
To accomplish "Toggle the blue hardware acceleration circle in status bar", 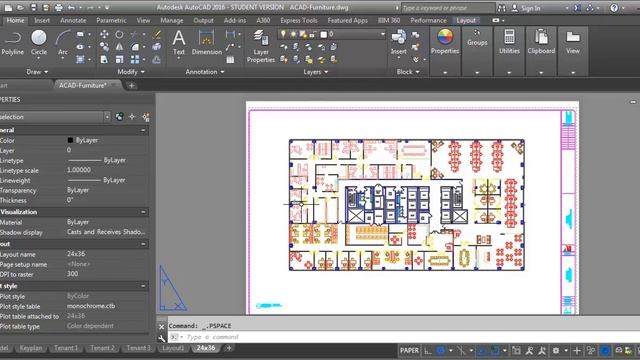I will click(x=606, y=350).
